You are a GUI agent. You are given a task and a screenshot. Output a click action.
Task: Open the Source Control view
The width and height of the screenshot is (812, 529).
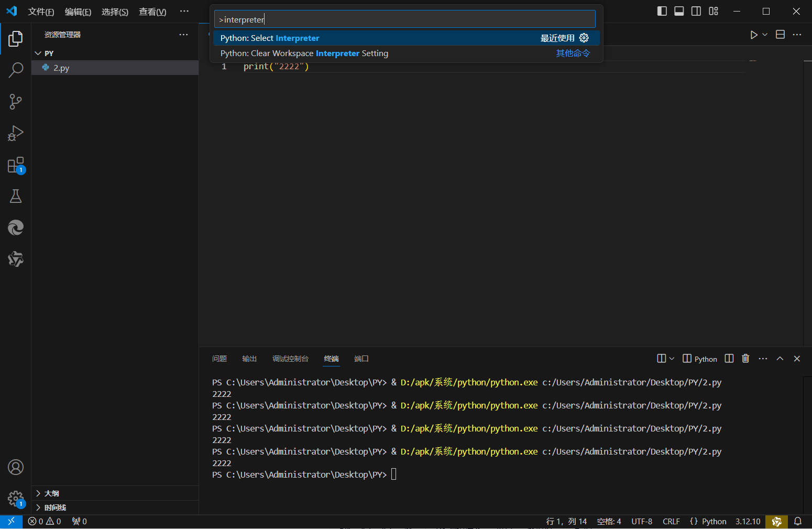point(16,101)
